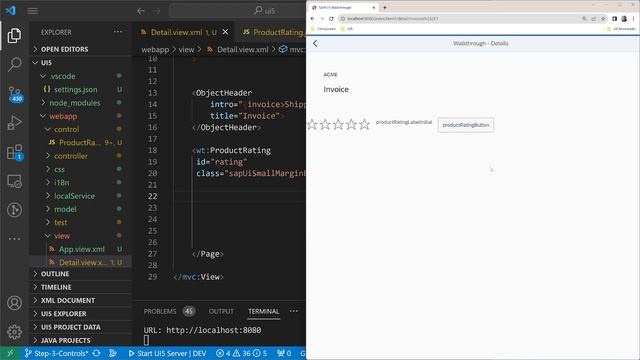
Task: Open the Run and Debug view
Action: click(x=14, y=123)
